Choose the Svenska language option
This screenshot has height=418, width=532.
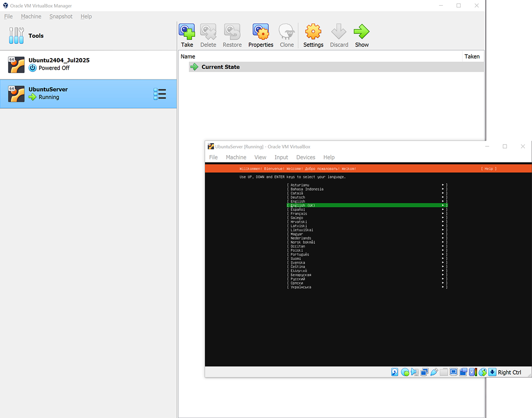pyautogui.click(x=367, y=263)
